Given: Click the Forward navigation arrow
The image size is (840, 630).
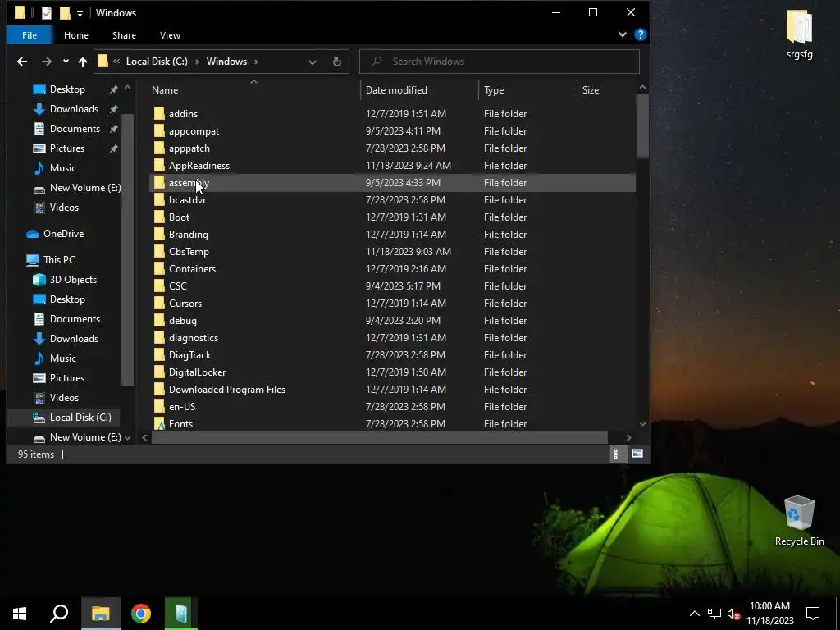Looking at the screenshot, I should pyautogui.click(x=47, y=62).
